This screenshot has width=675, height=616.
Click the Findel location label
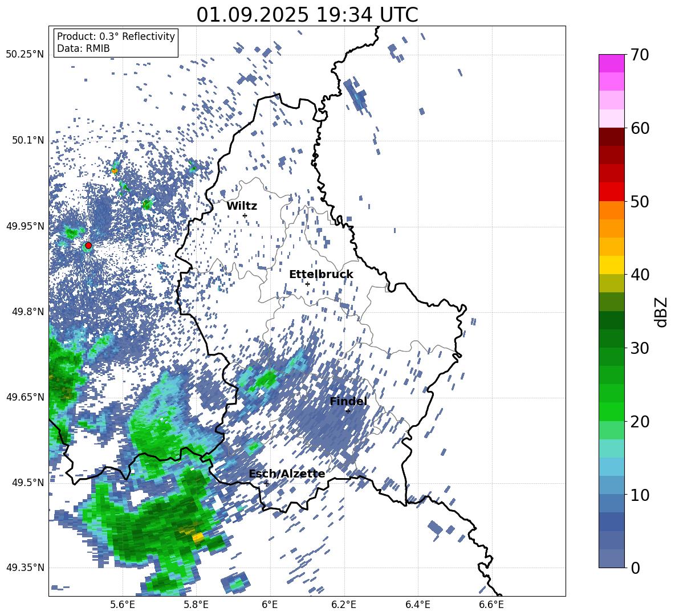click(348, 401)
